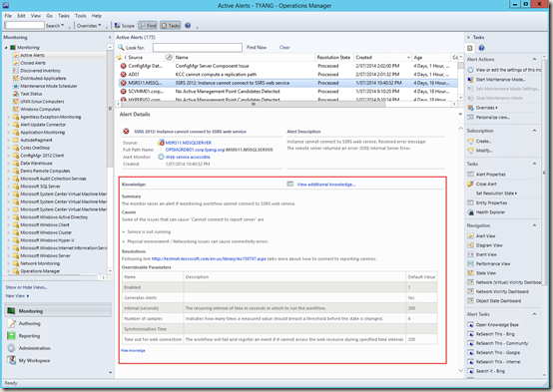Expand the Network Monitoring folder
The height and width of the screenshot is (392, 553).
pos(9,263)
